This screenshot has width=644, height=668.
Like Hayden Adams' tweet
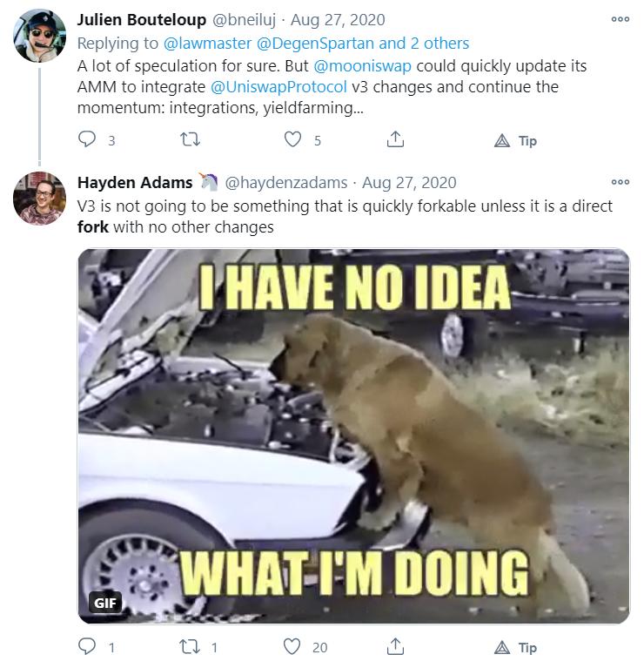coord(293,647)
